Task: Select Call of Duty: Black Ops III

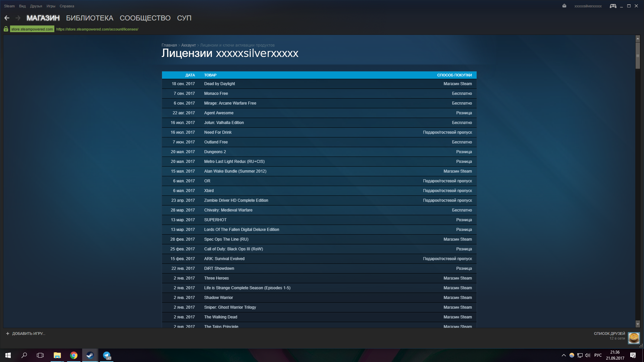Action: 319,249
